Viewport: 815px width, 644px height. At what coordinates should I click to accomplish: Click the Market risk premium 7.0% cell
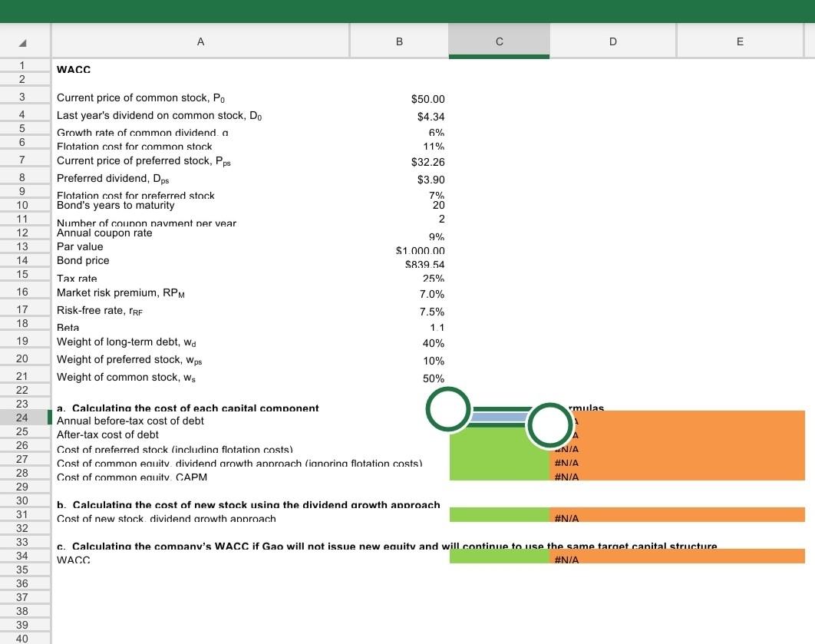(398, 293)
